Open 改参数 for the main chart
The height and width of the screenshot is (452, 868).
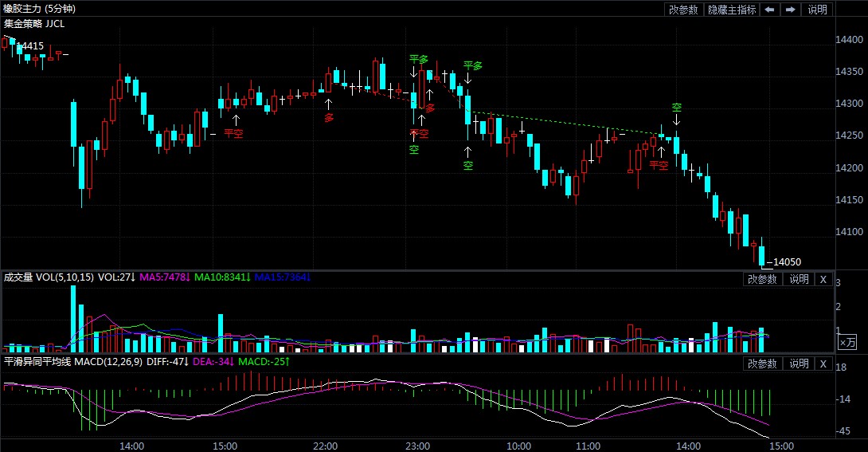pyautogui.click(x=683, y=10)
